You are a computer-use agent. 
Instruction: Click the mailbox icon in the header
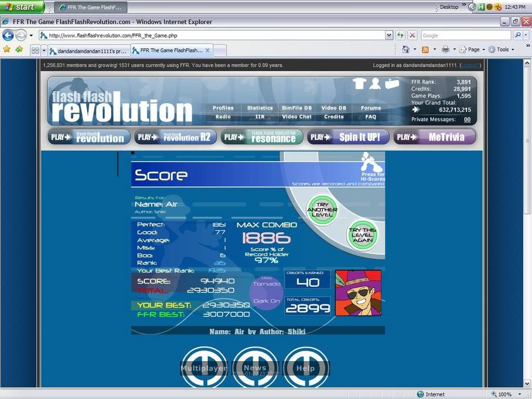(x=392, y=84)
